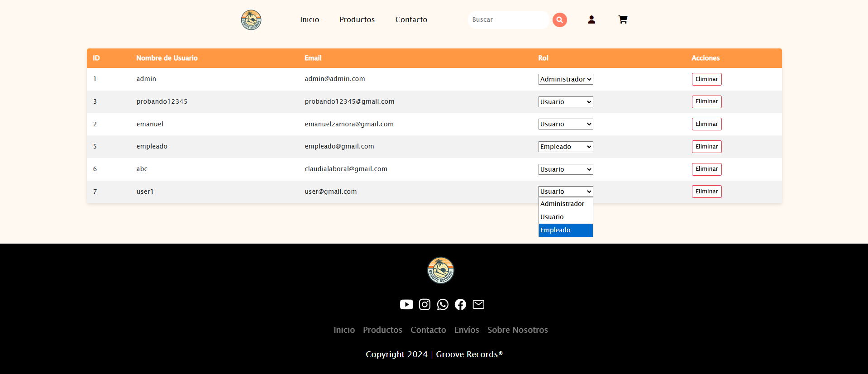
Task: Click the orange search magnifier button
Action: (x=560, y=20)
